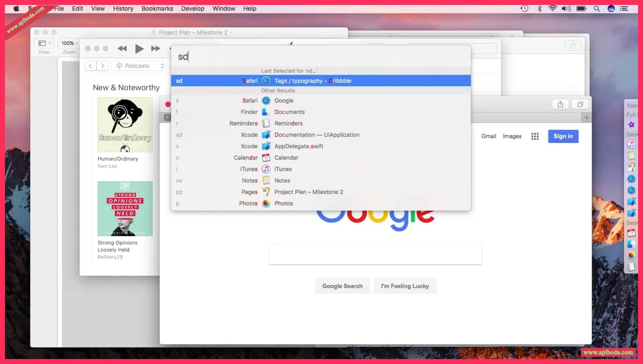
Task: Click the Google Sign in button
Action: click(x=563, y=136)
